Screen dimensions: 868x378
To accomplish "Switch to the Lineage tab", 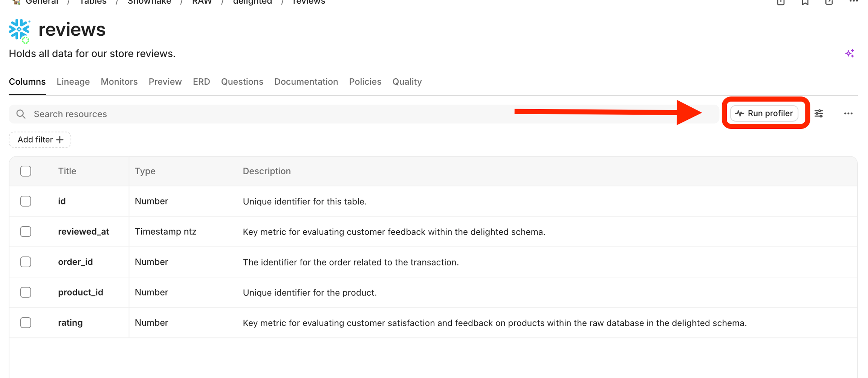I will (73, 82).
